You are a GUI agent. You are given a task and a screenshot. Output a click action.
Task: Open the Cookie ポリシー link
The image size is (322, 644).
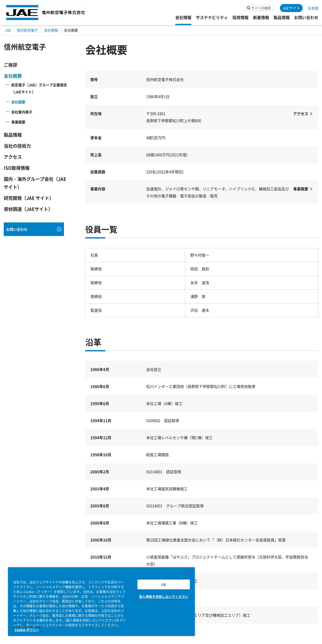27,630
